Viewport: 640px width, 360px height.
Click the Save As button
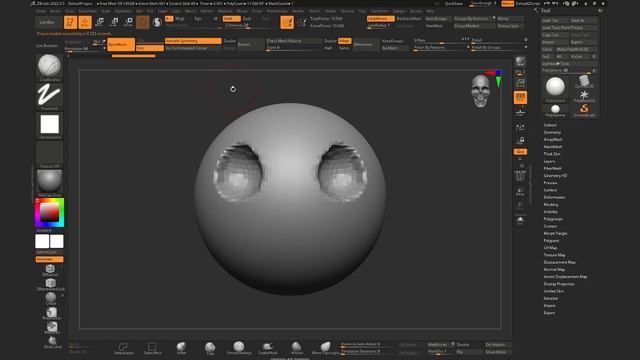click(x=584, y=20)
